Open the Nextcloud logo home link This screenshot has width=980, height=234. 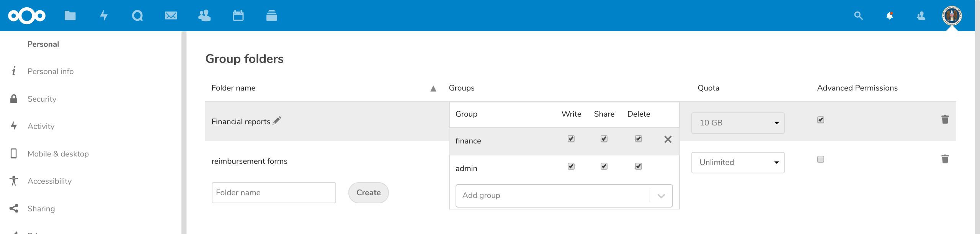(27, 16)
